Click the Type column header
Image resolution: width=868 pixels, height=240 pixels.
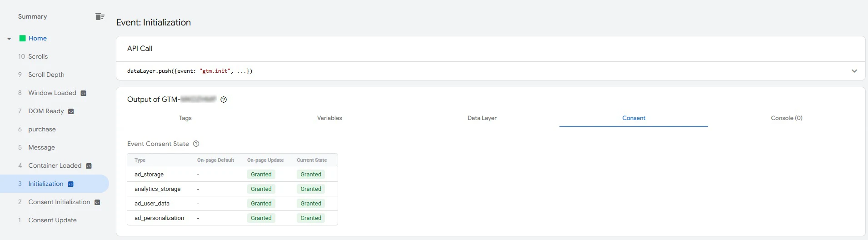(140, 160)
